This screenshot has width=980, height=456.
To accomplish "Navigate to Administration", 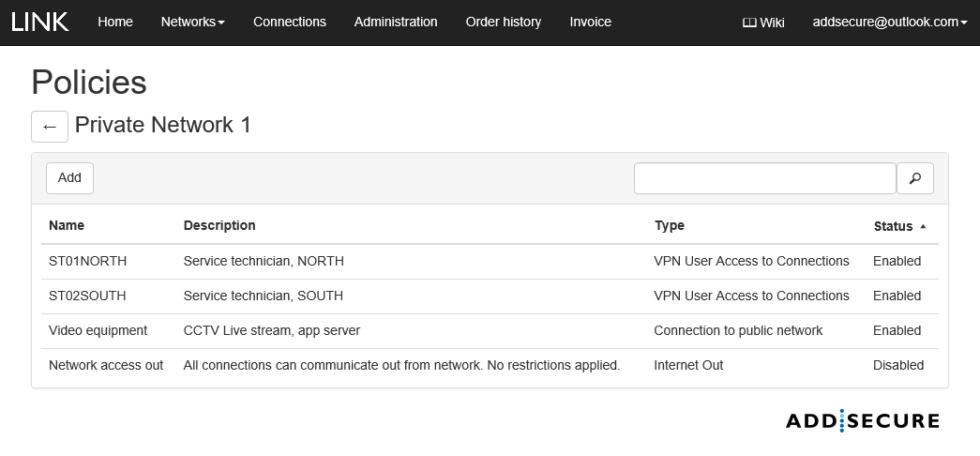I will tap(396, 22).
